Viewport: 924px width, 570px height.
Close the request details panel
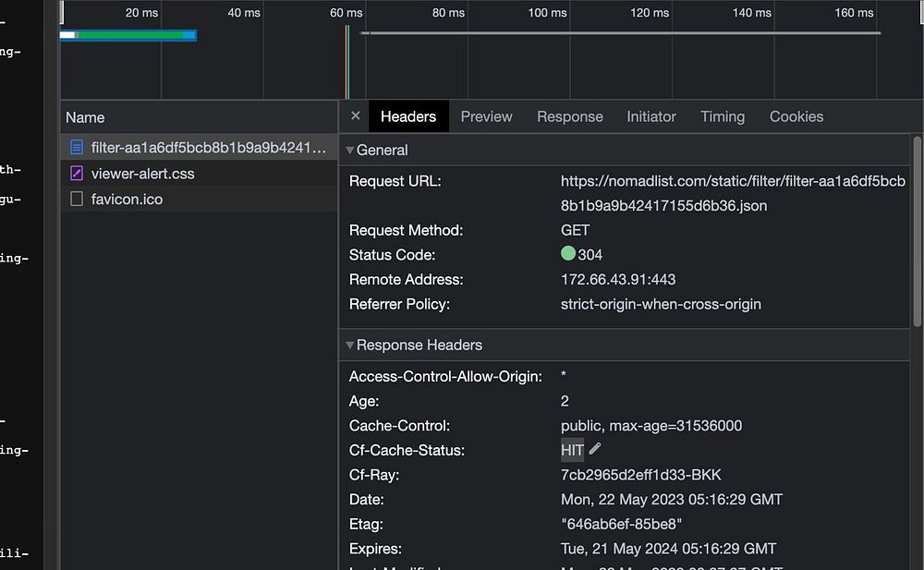pyautogui.click(x=356, y=116)
